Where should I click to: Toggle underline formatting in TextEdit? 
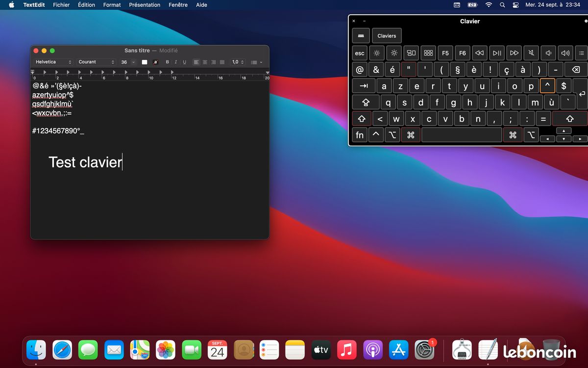click(184, 62)
